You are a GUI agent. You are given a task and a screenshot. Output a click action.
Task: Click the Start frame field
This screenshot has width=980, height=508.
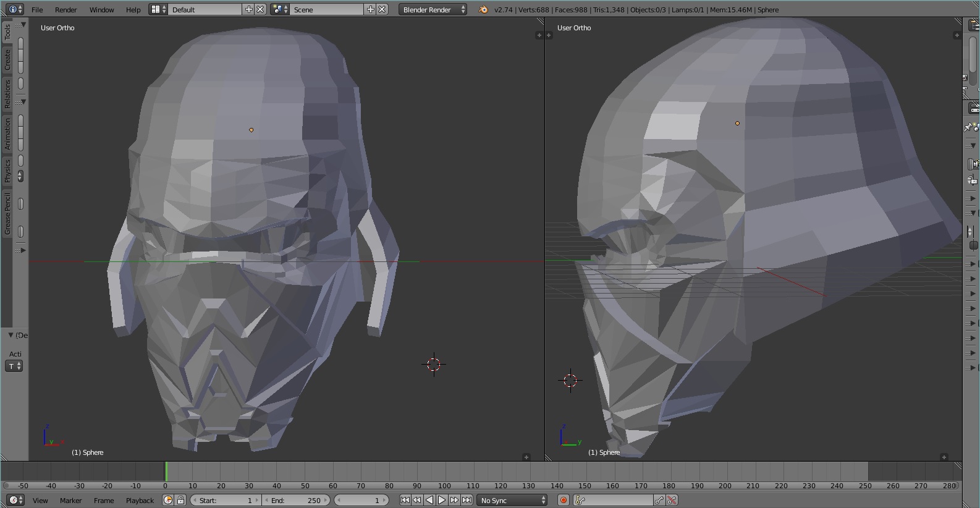(x=226, y=500)
